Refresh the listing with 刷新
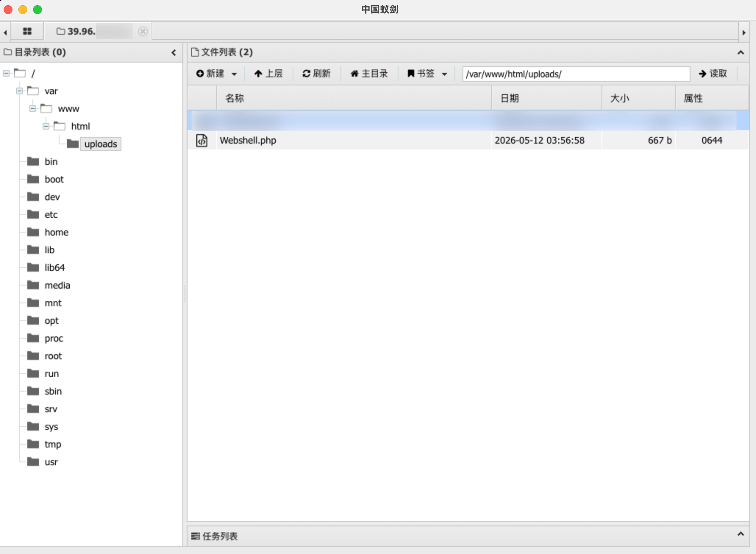756x554 pixels. (x=316, y=74)
